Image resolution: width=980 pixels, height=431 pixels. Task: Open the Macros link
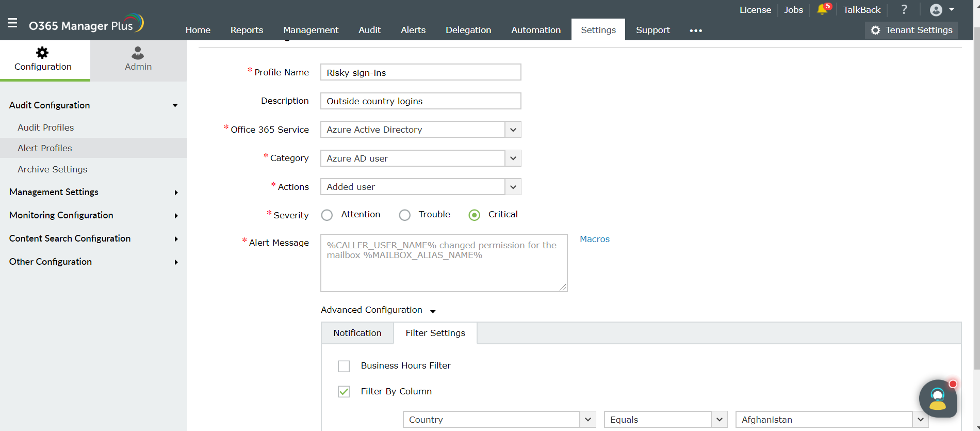pyautogui.click(x=595, y=239)
